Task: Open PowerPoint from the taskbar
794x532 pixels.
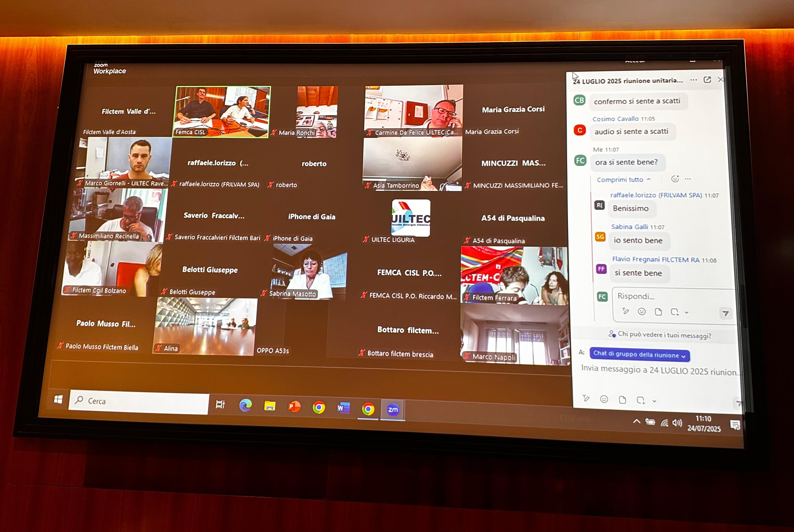Action: (x=294, y=407)
